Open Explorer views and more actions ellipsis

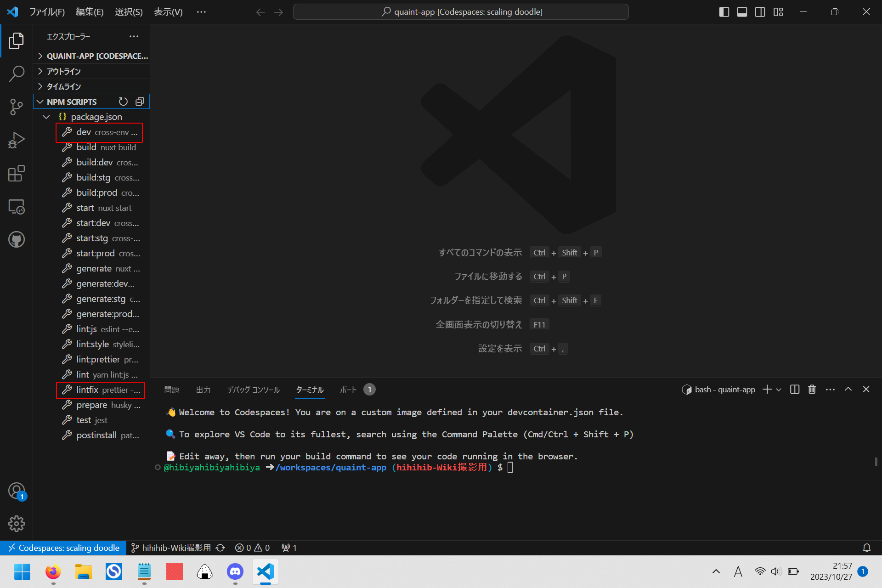coord(134,36)
